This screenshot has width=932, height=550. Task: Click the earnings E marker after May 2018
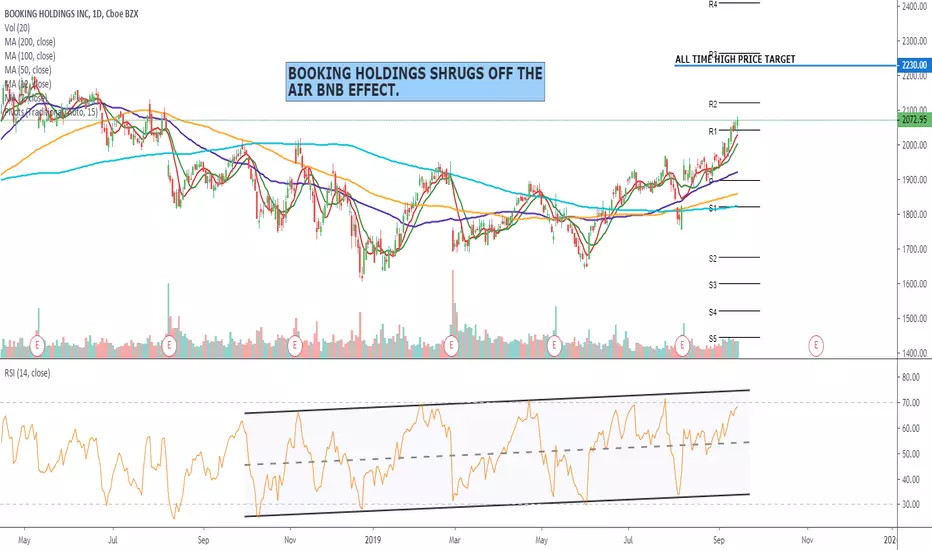pyautogui.click(x=37, y=345)
